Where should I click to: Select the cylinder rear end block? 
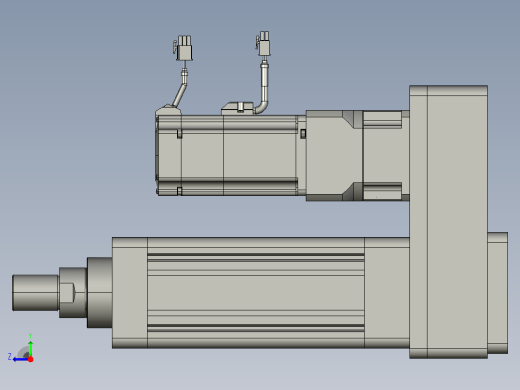[387, 293]
